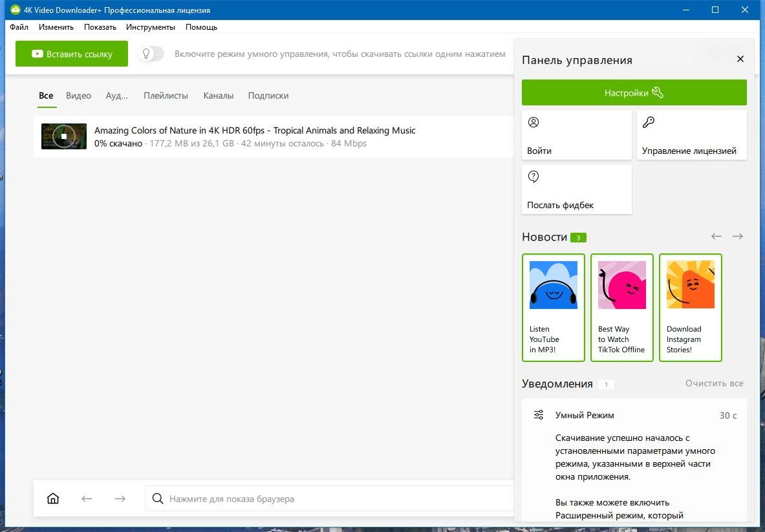
Task: Stop download via thumbnail stop icon
Action: 64,136
